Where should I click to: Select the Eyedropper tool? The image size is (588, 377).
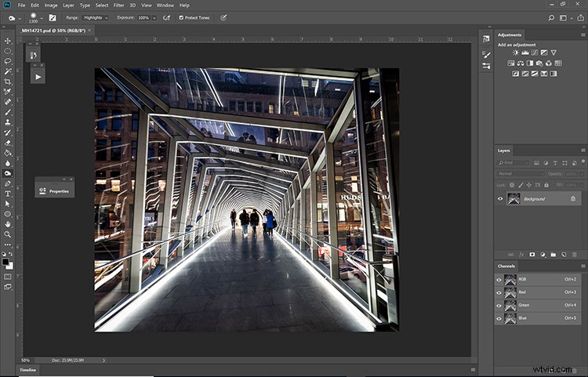pos(8,92)
